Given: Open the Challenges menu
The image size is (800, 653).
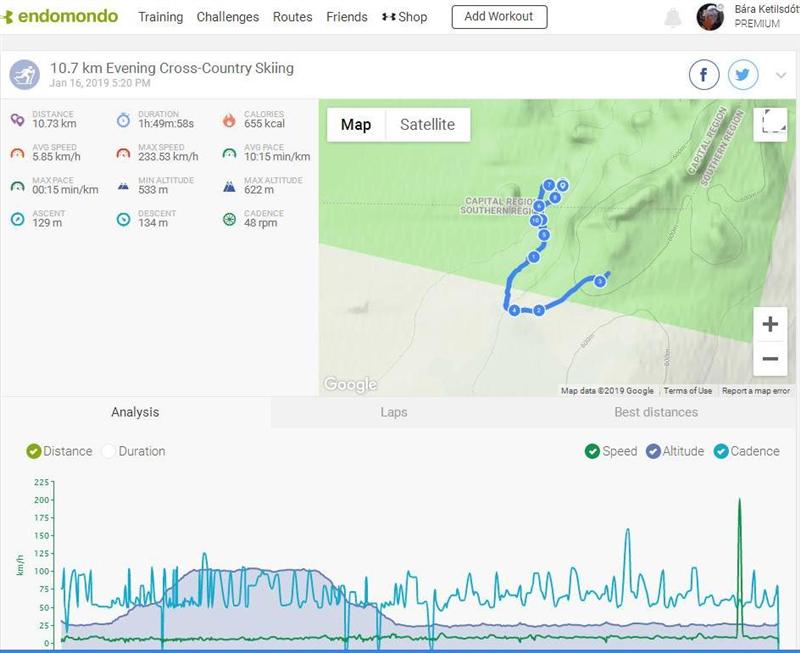Looking at the screenshot, I should pos(228,17).
